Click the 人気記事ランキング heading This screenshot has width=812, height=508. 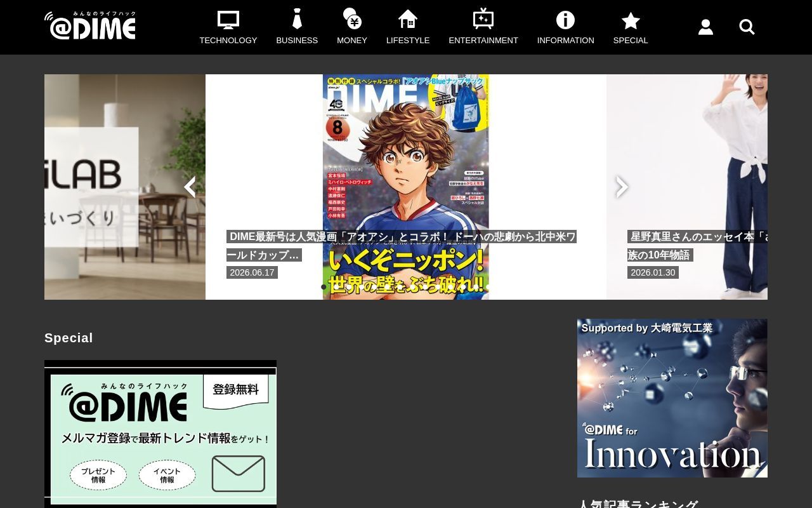pyautogui.click(x=638, y=505)
